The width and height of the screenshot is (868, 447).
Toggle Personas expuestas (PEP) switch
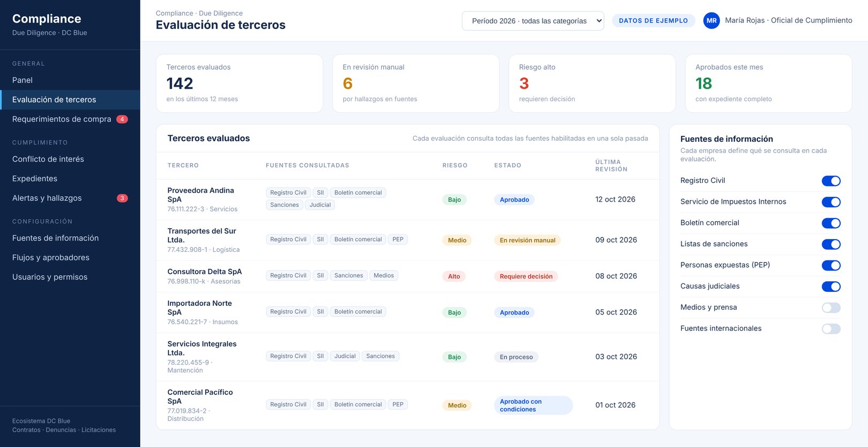(x=831, y=265)
